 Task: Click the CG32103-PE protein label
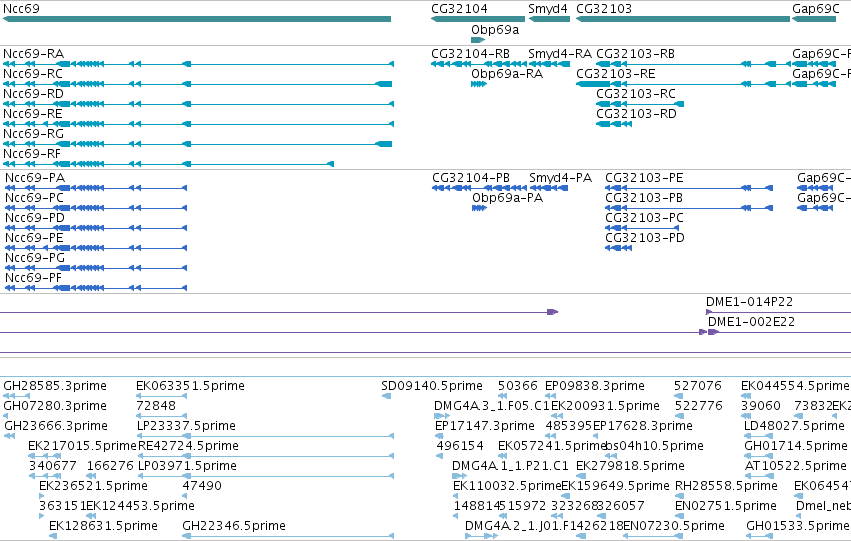pos(644,178)
